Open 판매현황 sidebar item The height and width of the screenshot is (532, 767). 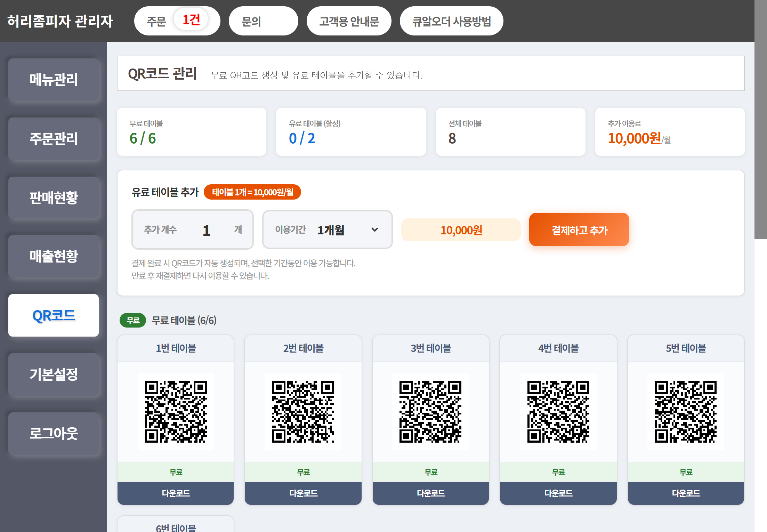click(x=54, y=198)
